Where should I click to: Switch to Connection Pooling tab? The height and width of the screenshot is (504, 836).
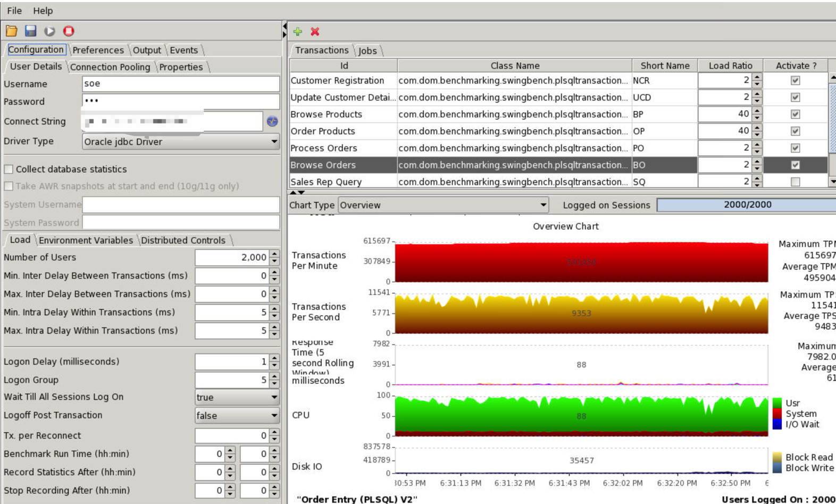point(110,67)
